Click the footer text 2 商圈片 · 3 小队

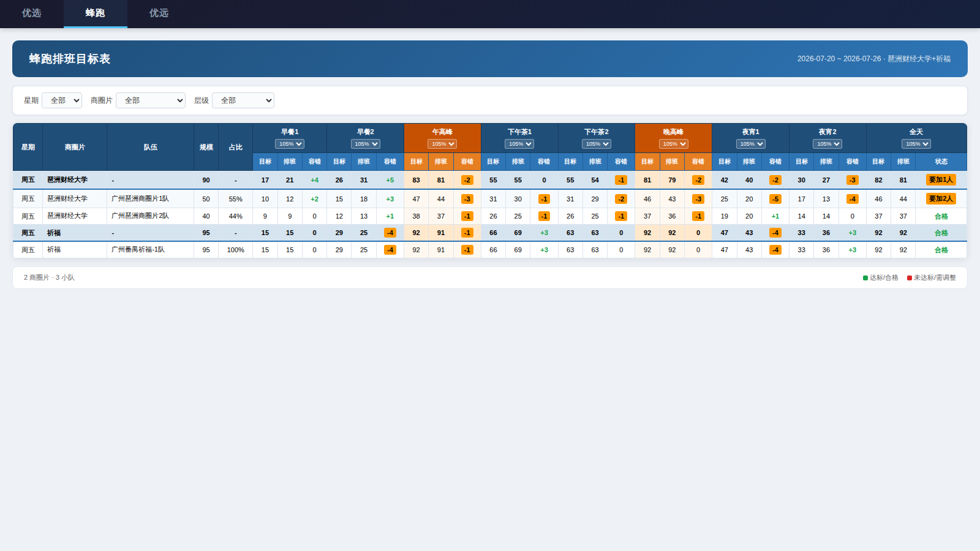tap(49, 278)
